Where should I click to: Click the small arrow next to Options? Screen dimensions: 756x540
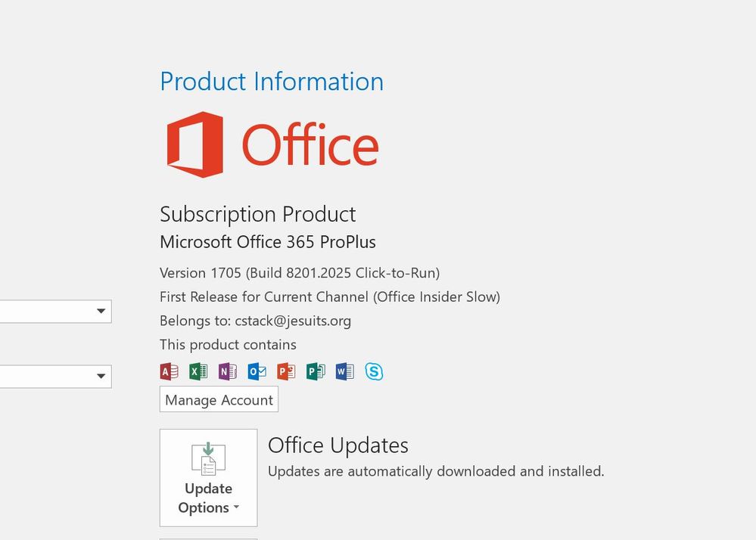(x=236, y=507)
